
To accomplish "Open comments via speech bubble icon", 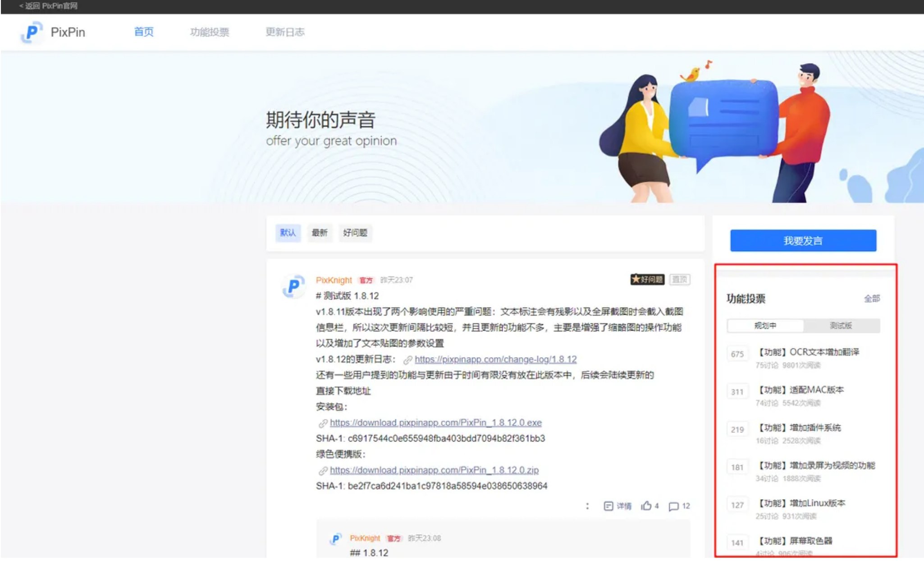I will coord(673,506).
